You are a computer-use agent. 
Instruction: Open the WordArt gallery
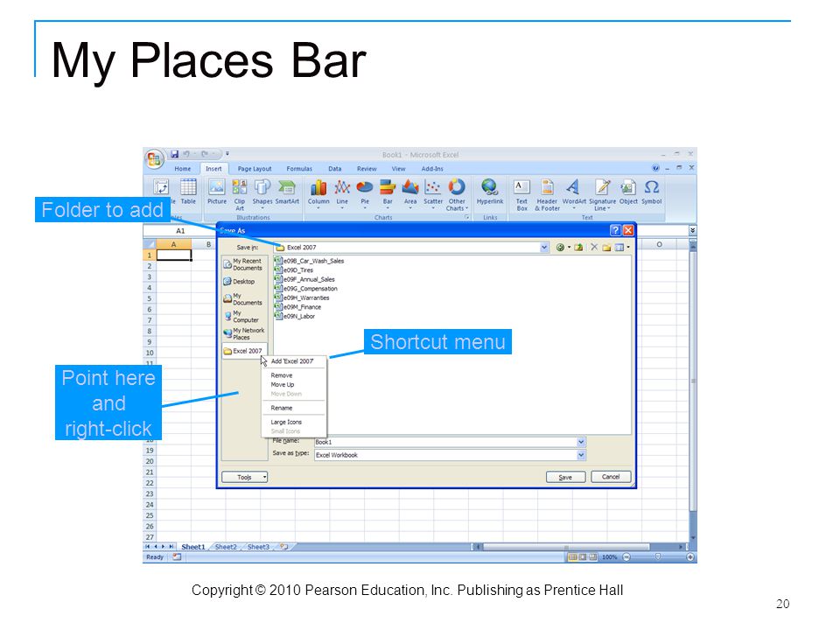[574, 192]
